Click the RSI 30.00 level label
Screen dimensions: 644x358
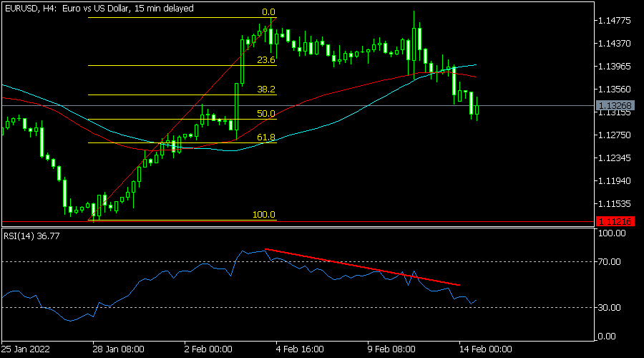click(x=609, y=307)
